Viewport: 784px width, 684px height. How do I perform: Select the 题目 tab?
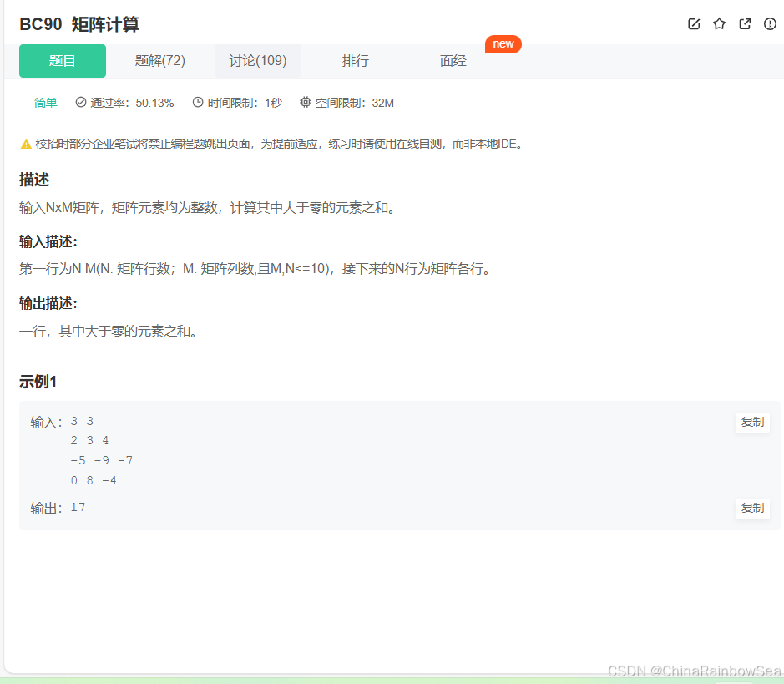[x=62, y=60]
